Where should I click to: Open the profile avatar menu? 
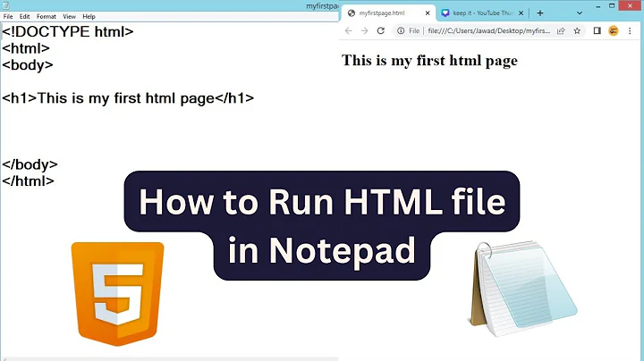[x=614, y=30]
